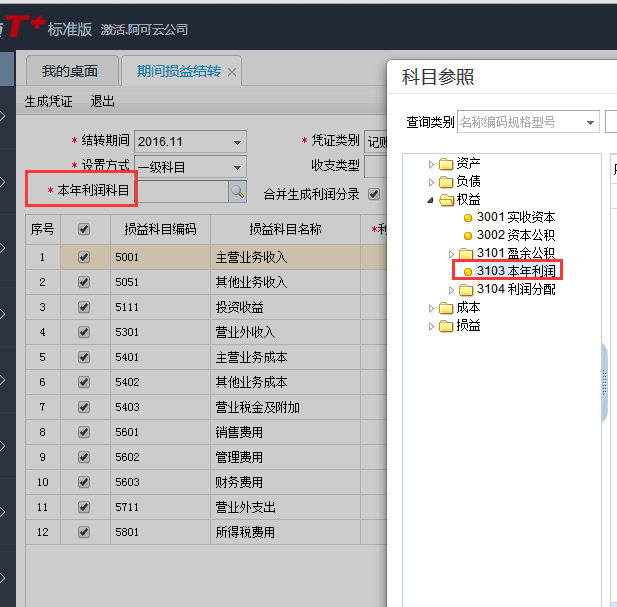The height and width of the screenshot is (607, 617).
Task: Click the 退出 button
Action: pos(103,101)
